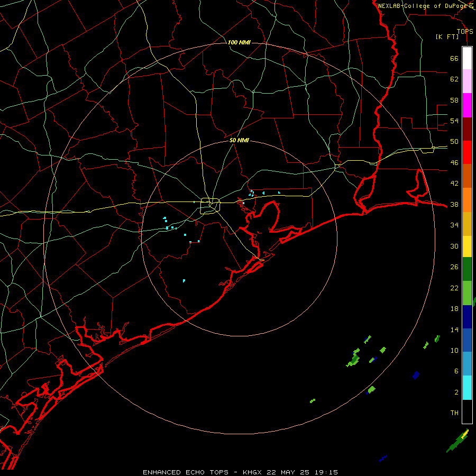Click the black TH threshold swatch
The width and height of the screenshot is (476, 476).
(x=467, y=411)
